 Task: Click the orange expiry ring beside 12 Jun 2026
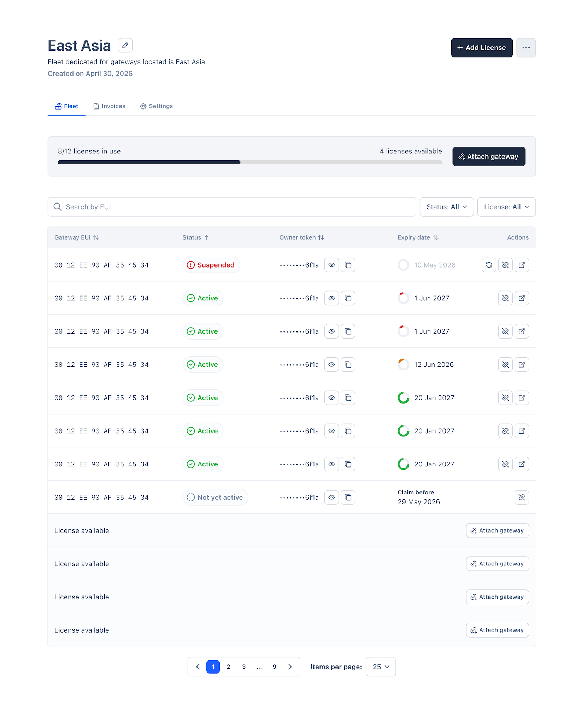[x=403, y=365]
